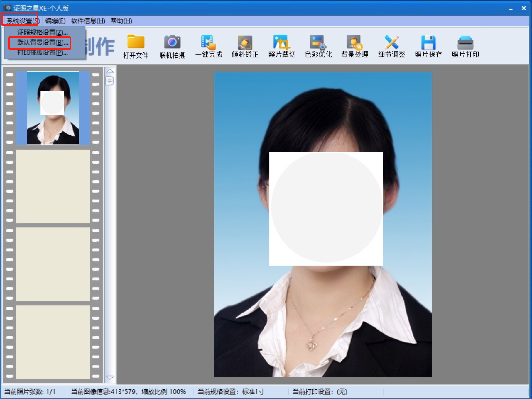Open the 细节调整 (Detail Adjustment) tool

point(391,46)
